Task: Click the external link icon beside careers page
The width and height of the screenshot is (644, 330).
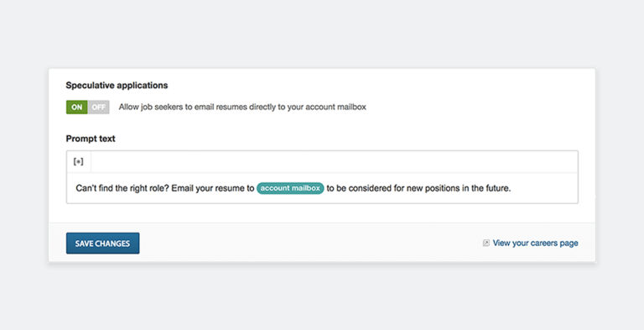Action: pos(486,243)
